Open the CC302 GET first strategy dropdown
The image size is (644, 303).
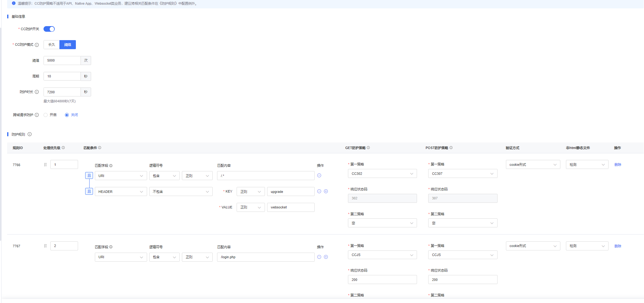coord(382,174)
